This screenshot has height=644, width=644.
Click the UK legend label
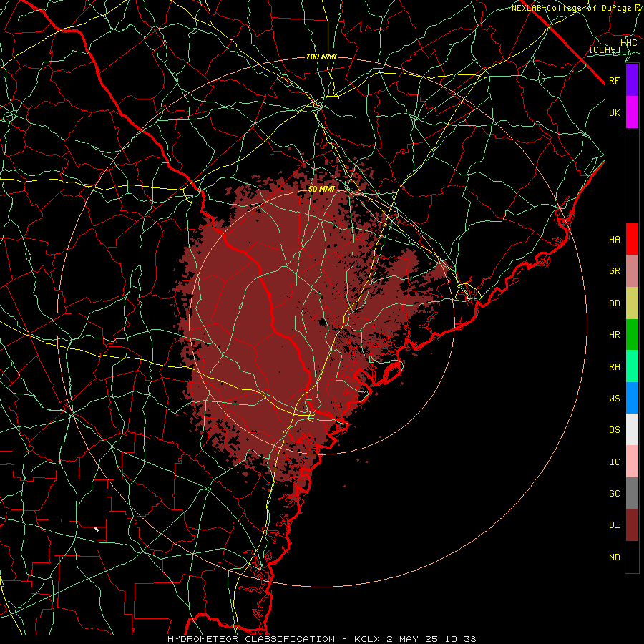614,112
